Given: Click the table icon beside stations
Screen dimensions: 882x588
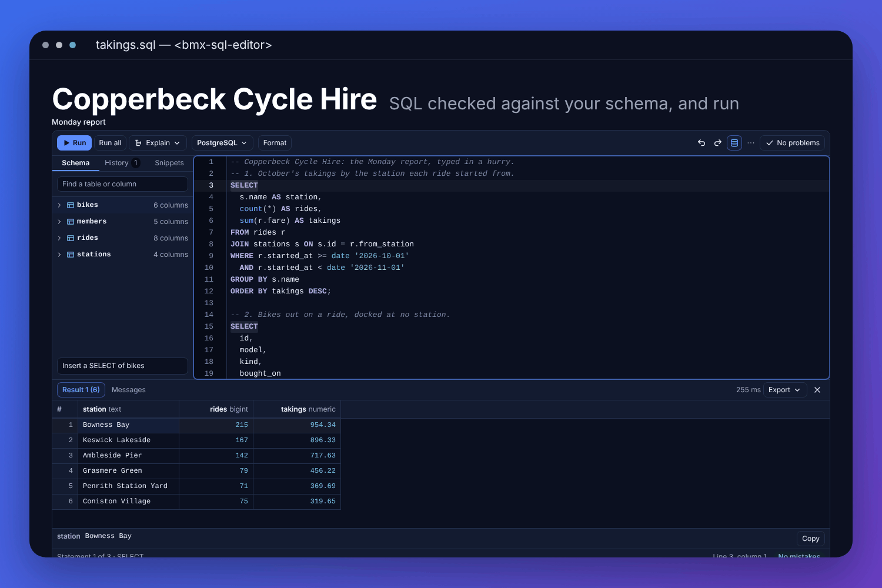Looking at the screenshot, I should pyautogui.click(x=71, y=255).
